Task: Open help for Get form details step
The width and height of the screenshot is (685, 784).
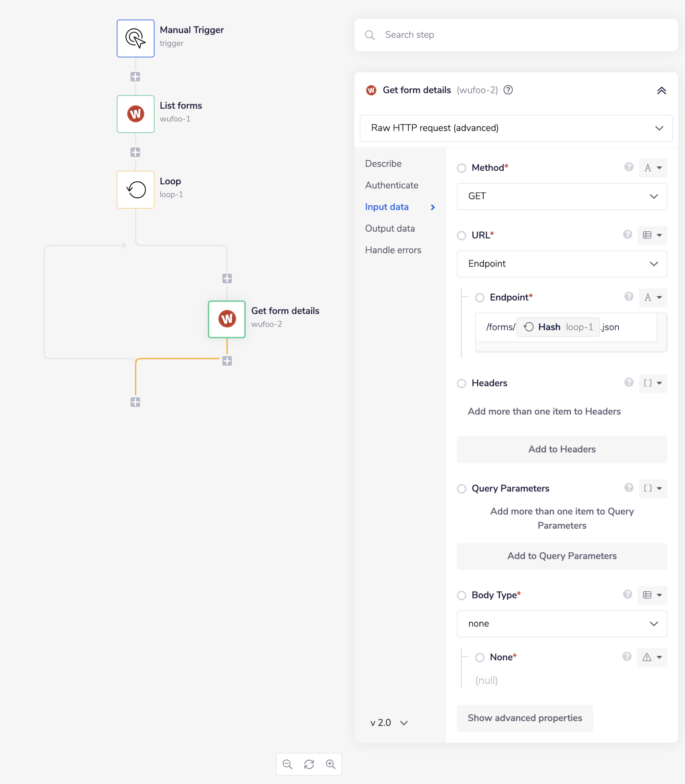Action: [508, 90]
